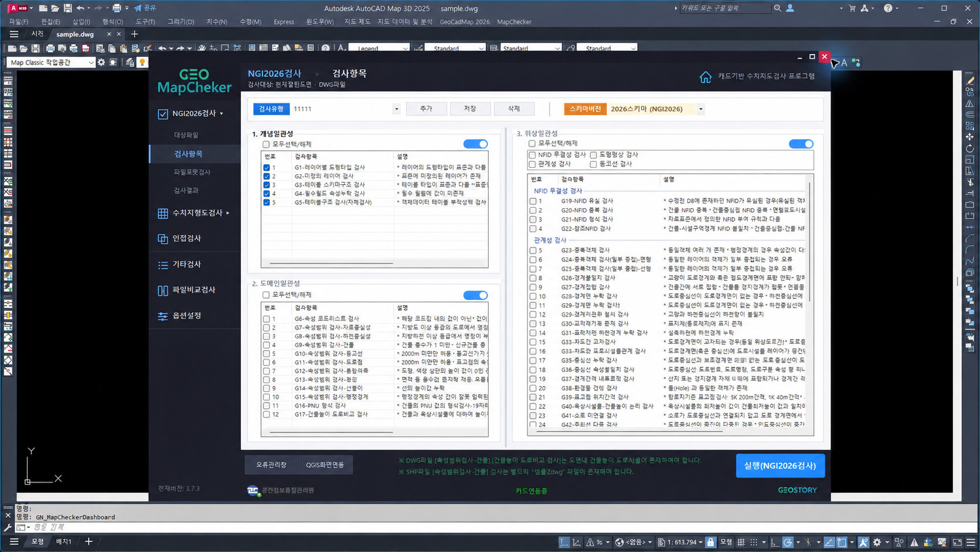Click the horizontal scrollbar under 개념일관성 list
This screenshot has width=980, height=552.
[331, 263]
